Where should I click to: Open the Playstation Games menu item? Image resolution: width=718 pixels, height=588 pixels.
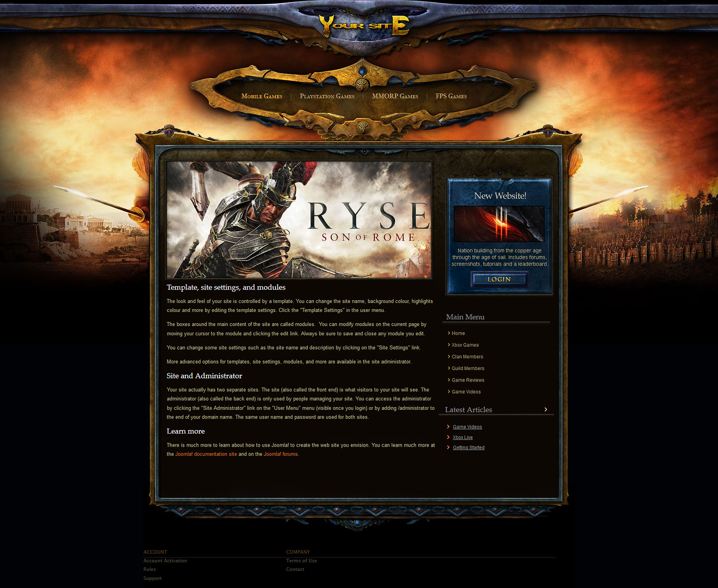327,96
